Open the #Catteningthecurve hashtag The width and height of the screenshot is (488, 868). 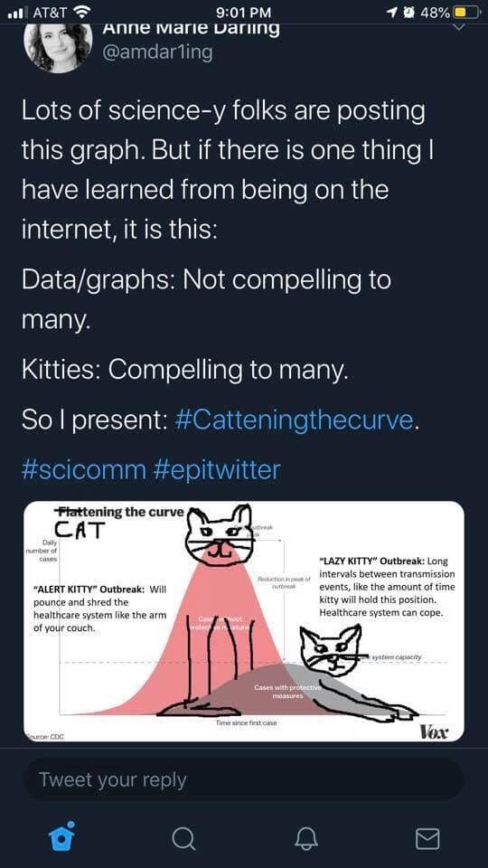[293, 420]
